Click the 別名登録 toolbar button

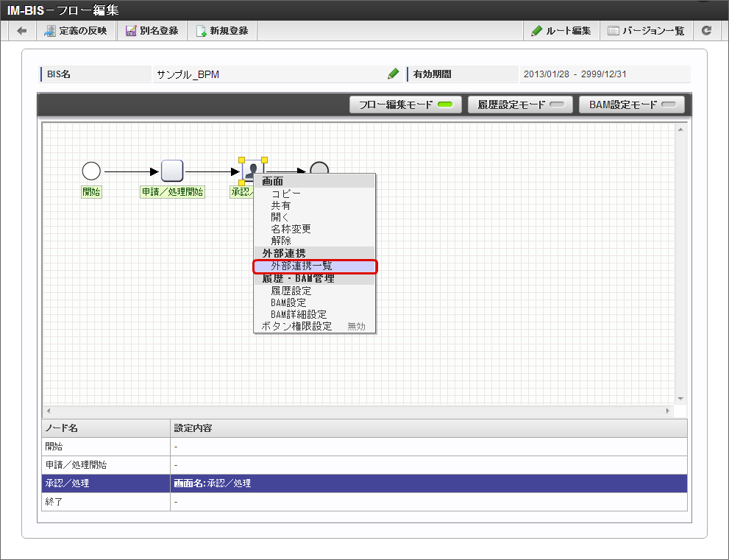coord(152,31)
